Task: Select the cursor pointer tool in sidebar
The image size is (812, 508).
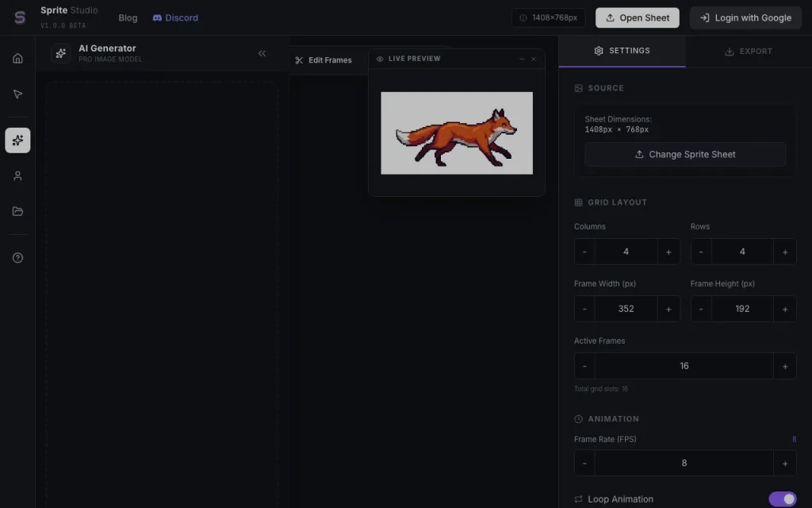Action: point(17,94)
